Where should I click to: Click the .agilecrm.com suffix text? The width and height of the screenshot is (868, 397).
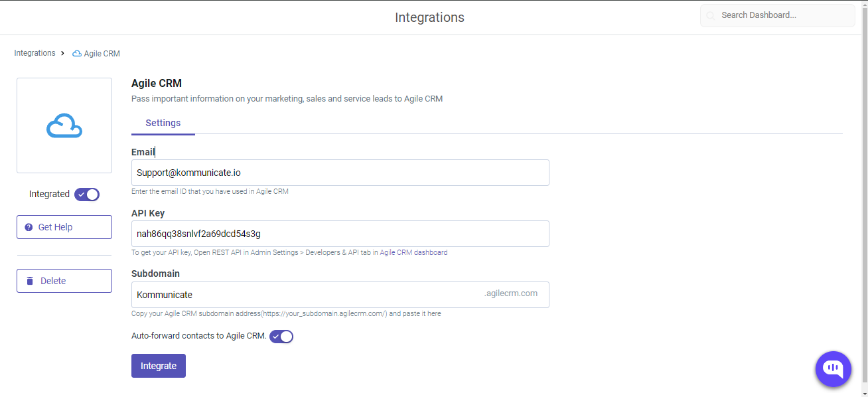click(511, 293)
